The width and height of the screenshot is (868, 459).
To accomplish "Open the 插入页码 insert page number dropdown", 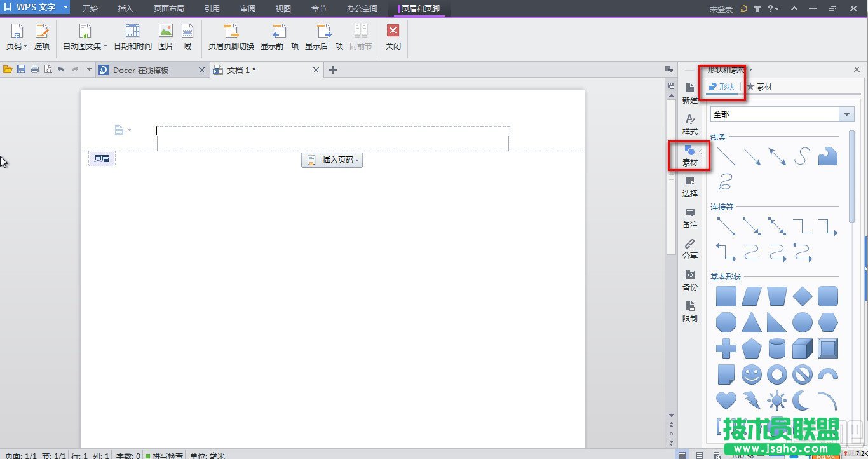I will [332, 160].
